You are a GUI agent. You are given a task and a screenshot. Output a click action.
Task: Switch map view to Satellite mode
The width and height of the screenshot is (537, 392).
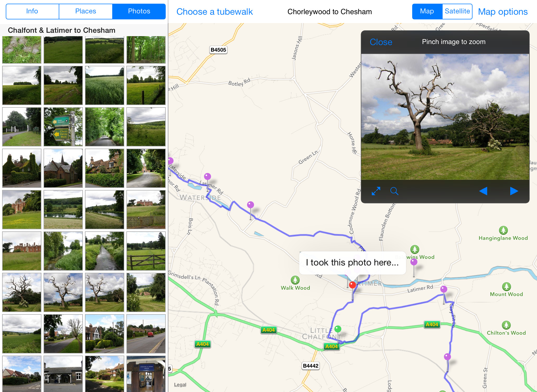(457, 11)
